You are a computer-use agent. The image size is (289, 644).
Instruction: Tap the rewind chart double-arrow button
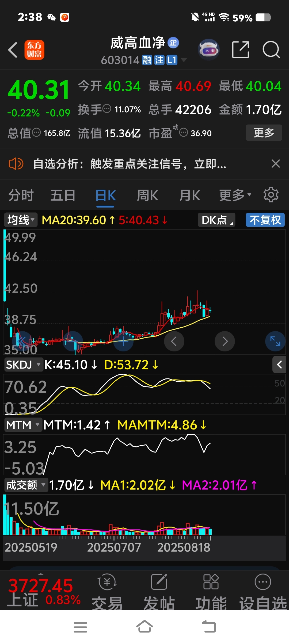[22, 341]
